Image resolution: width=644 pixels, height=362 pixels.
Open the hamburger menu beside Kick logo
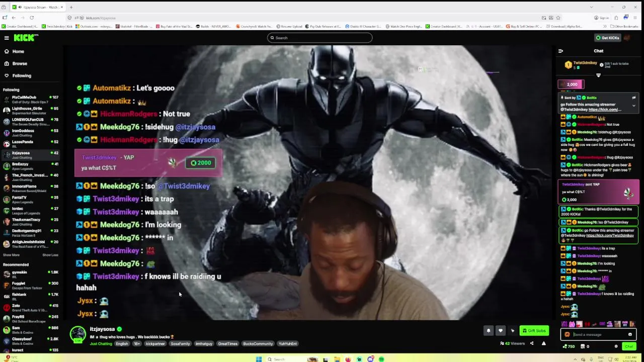click(x=7, y=38)
